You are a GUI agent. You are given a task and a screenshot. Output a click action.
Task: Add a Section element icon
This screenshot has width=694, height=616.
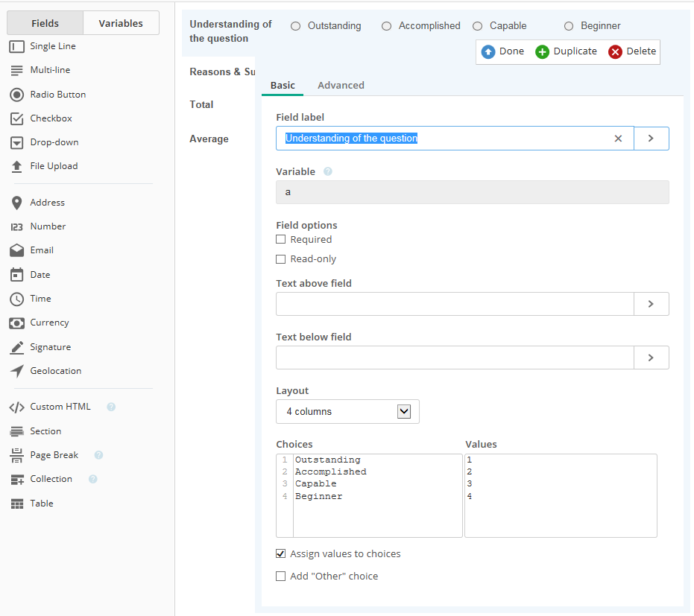17,431
